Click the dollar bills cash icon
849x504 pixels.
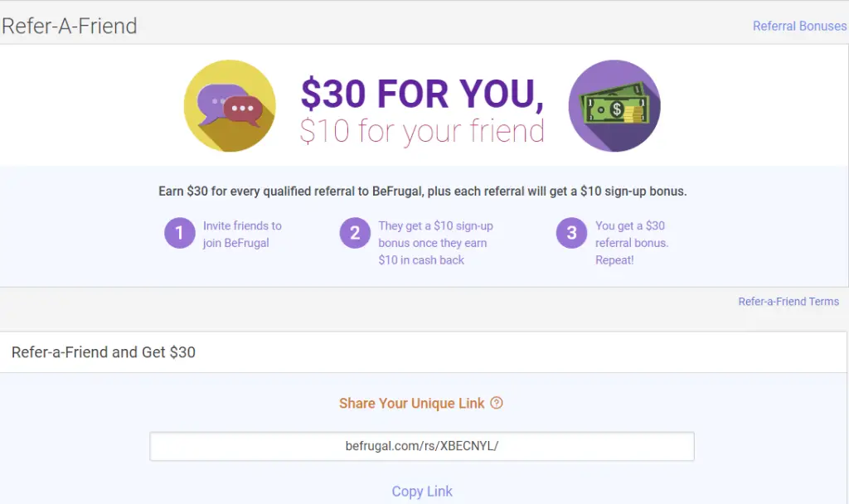[x=614, y=105]
